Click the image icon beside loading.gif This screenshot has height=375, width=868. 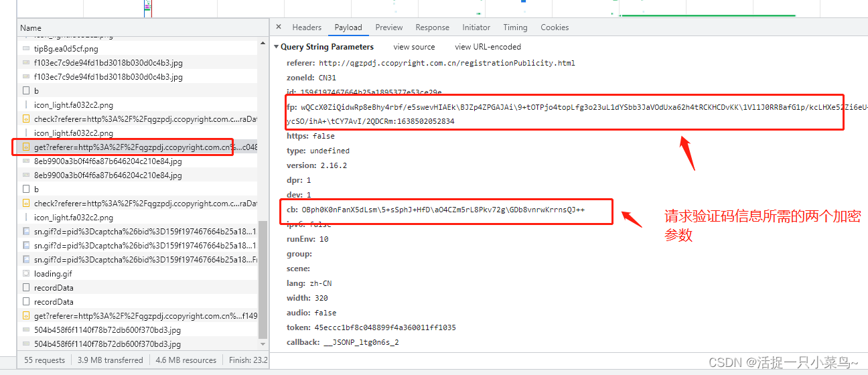(x=26, y=274)
